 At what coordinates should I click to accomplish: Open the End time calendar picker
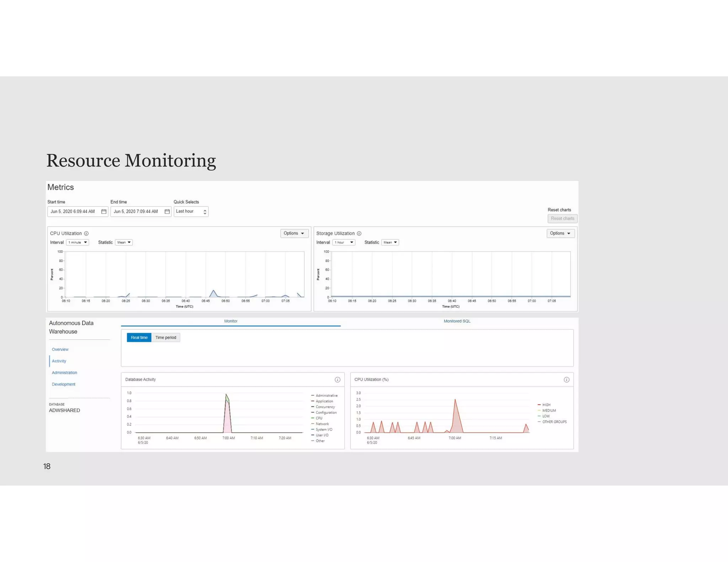167,211
